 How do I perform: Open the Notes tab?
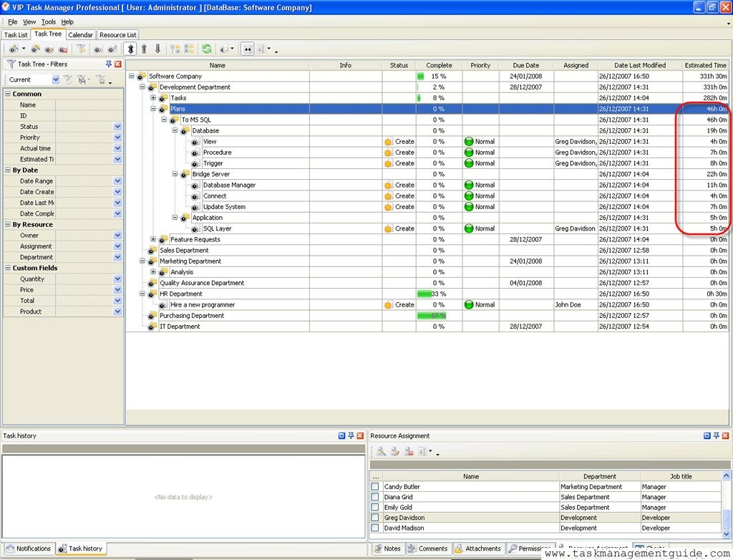tap(387, 549)
